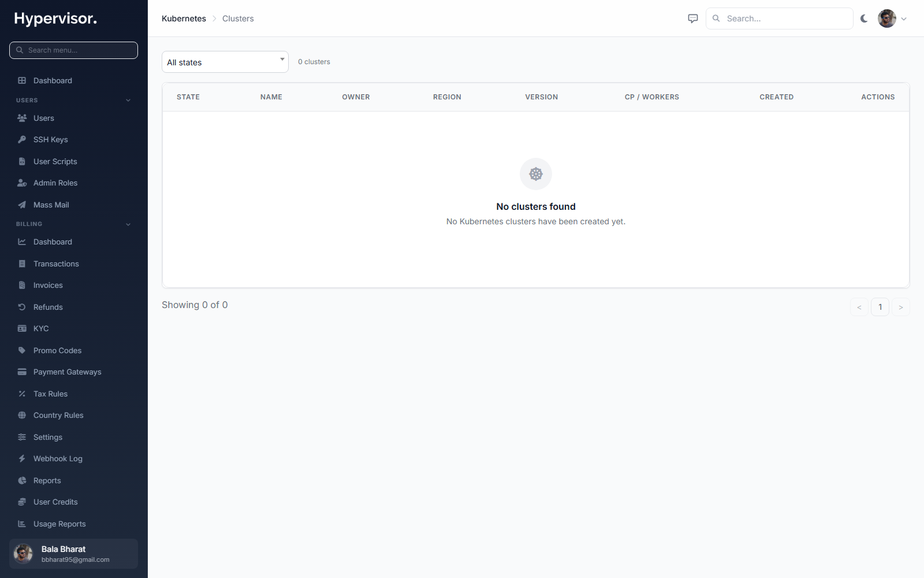
Task: Click the Kubernetes breadcrumb link
Action: [184, 18]
